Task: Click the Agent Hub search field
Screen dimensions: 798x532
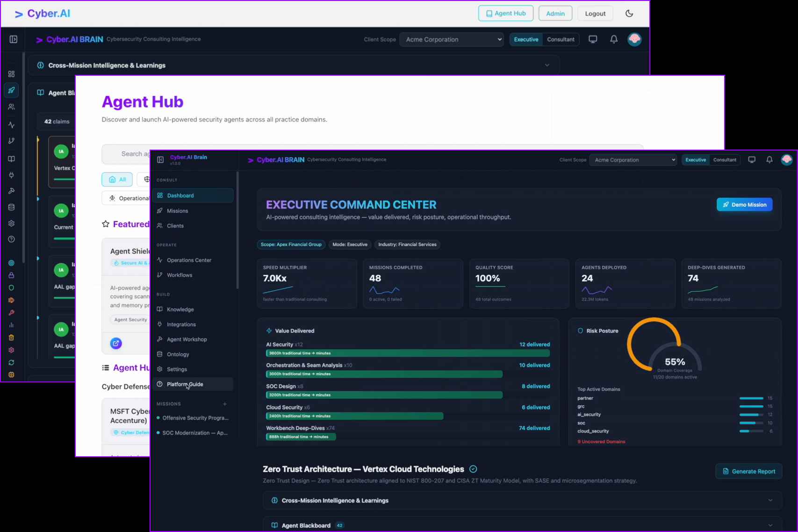Action: click(373, 154)
